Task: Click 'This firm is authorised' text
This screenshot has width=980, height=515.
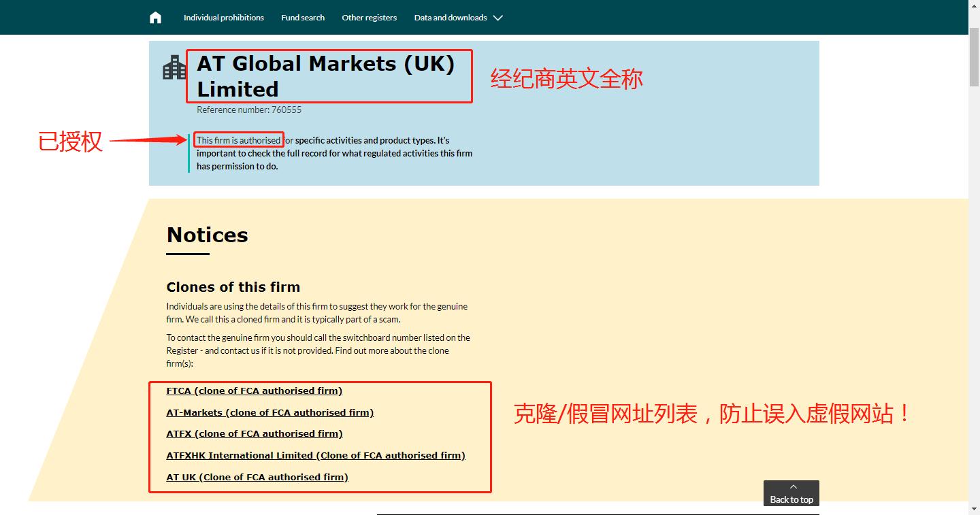Action: click(239, 140)
